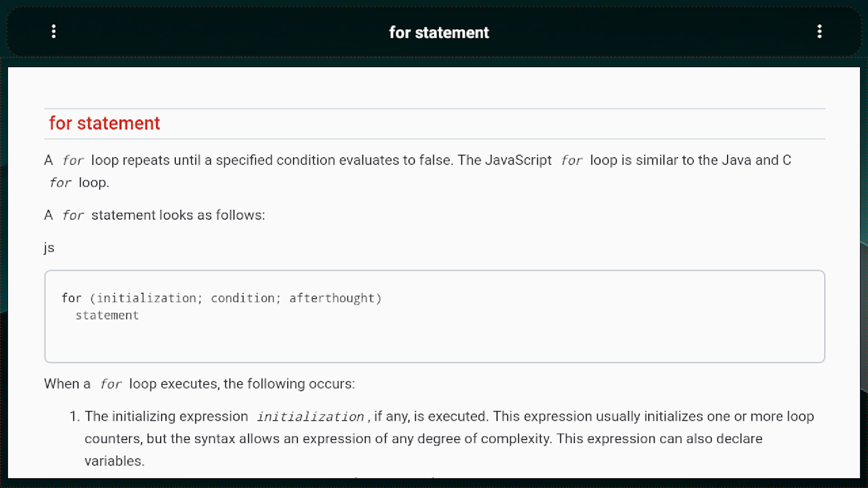Viewport: 868px width, 488px height.
Task: Click the 'for' code after 'The JavaScript'
Action: (571, 161)
